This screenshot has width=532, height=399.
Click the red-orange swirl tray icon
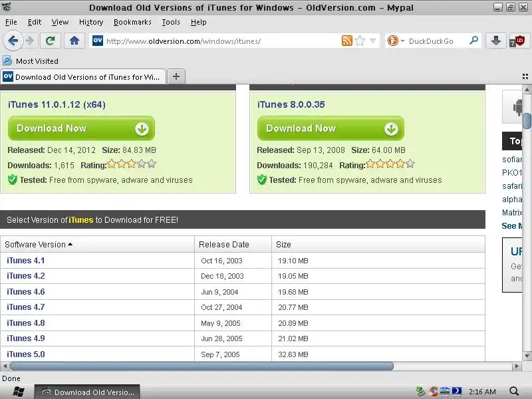pyautogui.click(x=433, y=392)
